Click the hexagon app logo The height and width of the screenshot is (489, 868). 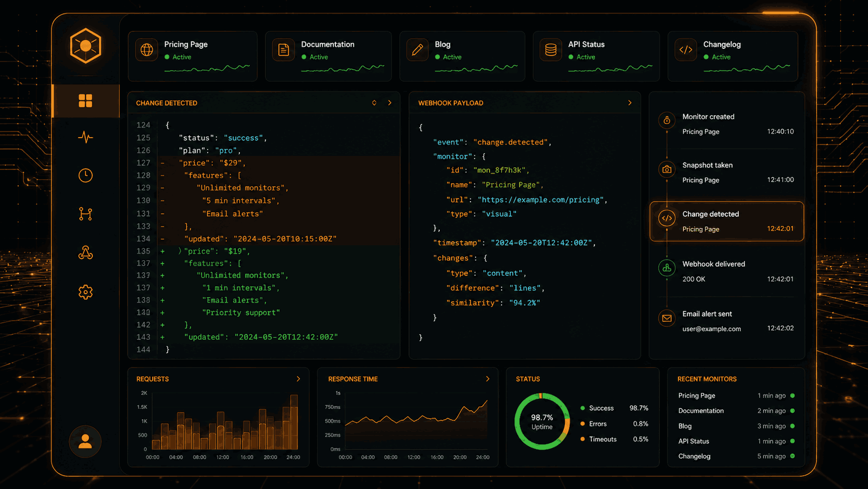pyautogui.click(x=86, y=46)
